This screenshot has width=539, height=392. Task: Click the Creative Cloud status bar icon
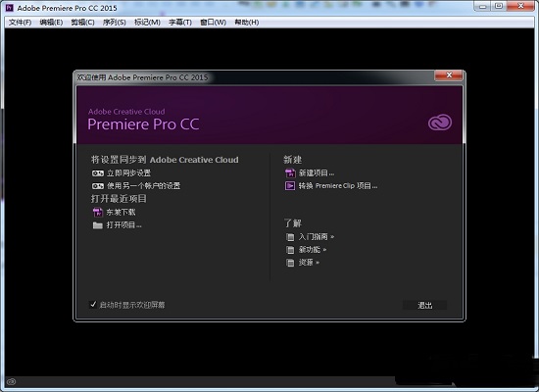click(11, 381)
